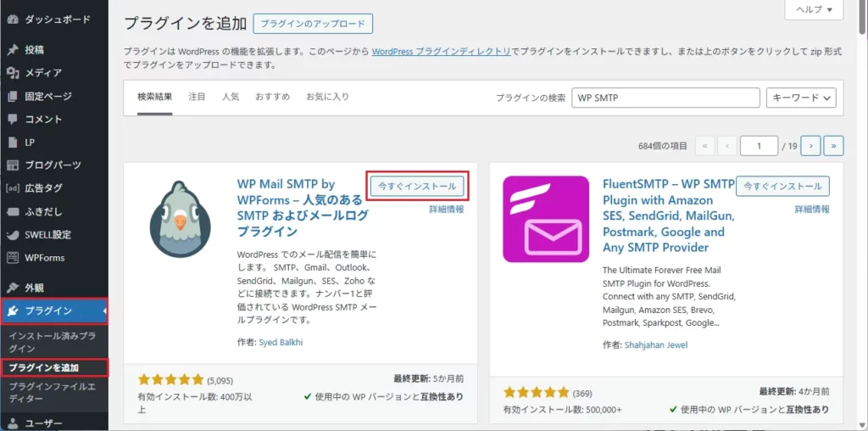Click the 最終更新: 5か月前 text

click(x=429, y=379)
